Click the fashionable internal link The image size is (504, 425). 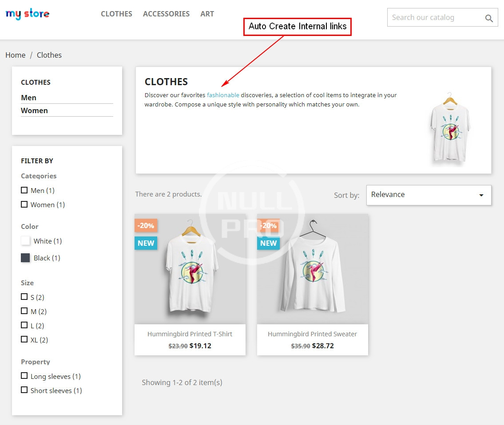click(223, 95)
